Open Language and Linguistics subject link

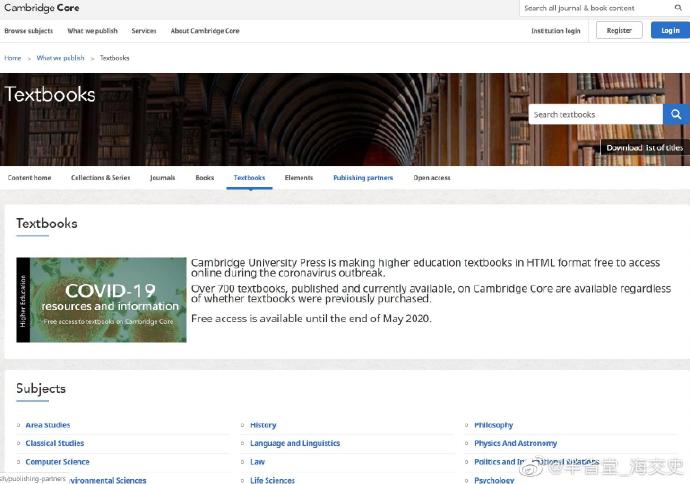pos(295,443)
